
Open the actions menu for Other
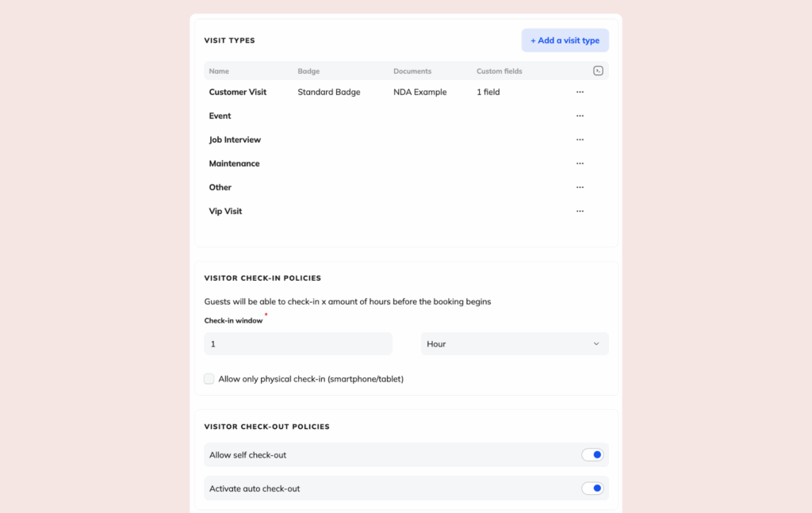pyautogui.click(x=580, y=186)
